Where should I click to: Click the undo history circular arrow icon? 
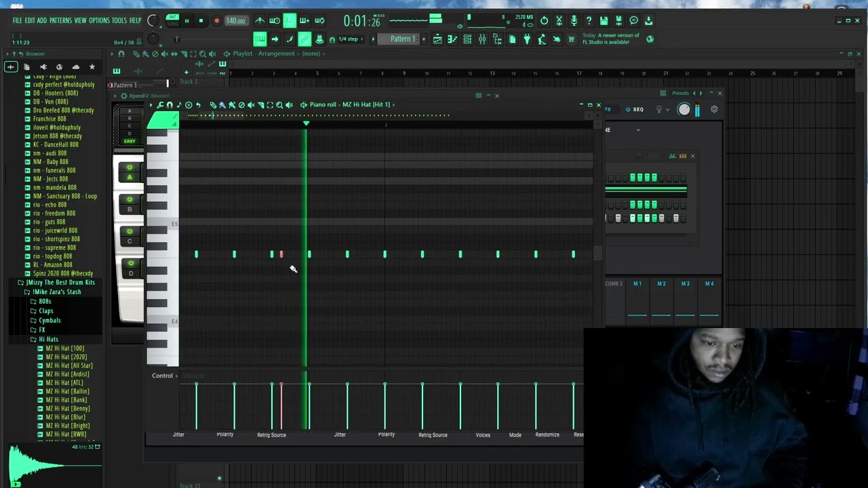544,20
